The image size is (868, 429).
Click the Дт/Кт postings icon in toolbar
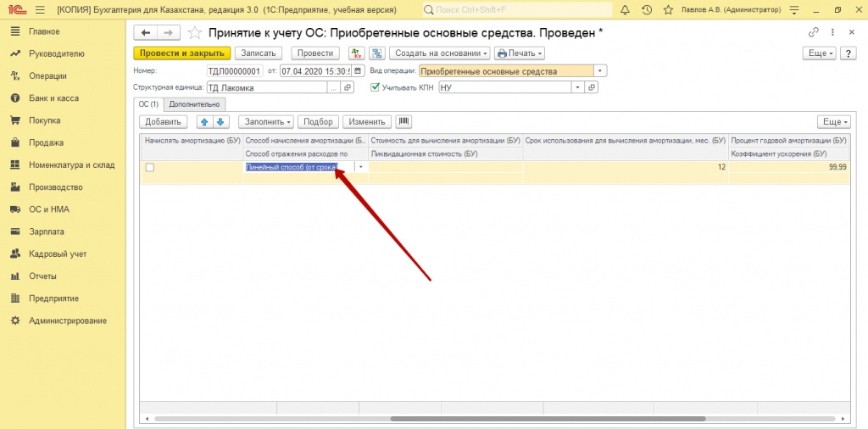tap(357, 53)
